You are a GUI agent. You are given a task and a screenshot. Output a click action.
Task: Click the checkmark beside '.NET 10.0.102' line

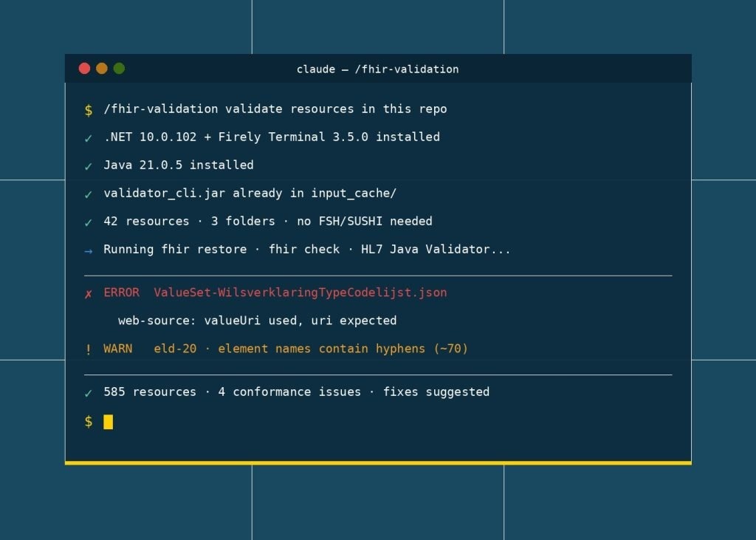[x=89, y=138]
